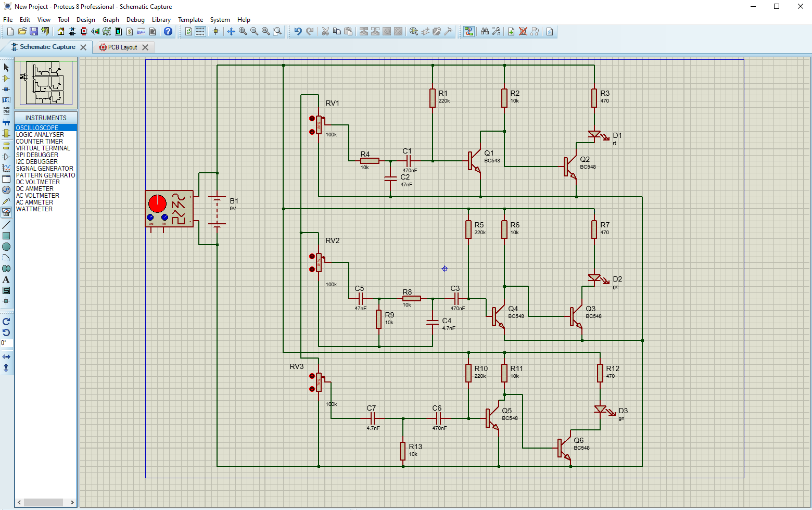Open the Template menu
Image resolution: width=812 pixels, height=510 pixels.
click(191, 20)
